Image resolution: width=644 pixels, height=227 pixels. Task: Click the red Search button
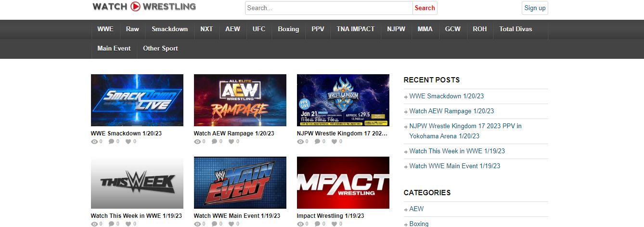(425, 8)
